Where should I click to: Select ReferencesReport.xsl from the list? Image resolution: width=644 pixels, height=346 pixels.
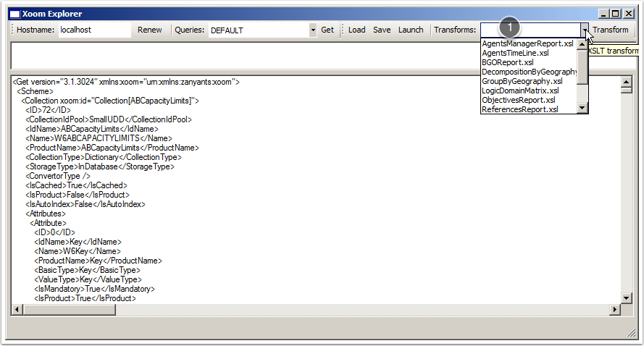tap(519, 110)
